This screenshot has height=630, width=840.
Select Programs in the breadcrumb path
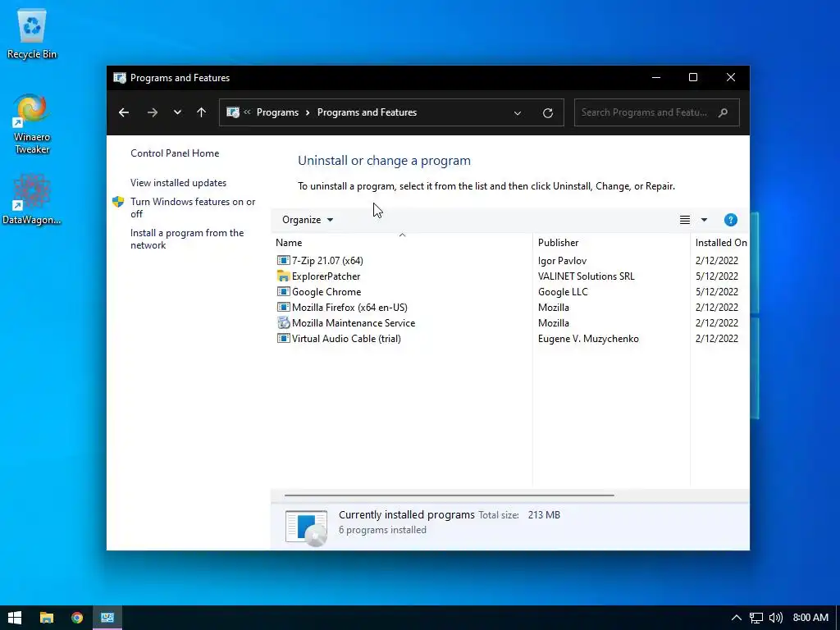pos(277,112)
